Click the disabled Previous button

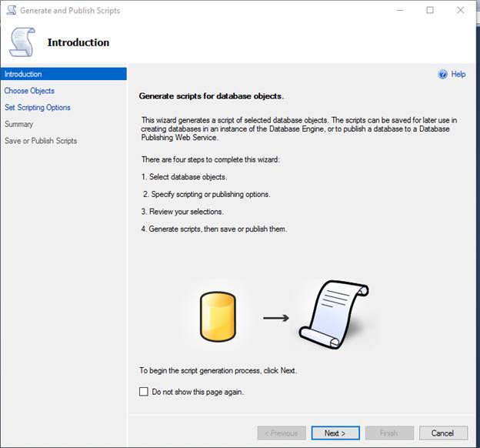tap(282, 433)
